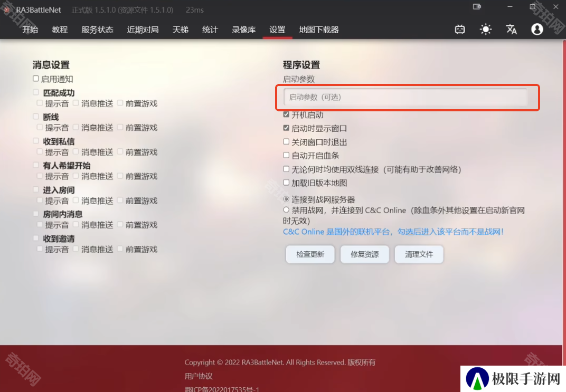Switch to the 天梯 tab
Screen dimensions: 566x392
point(180,30)
